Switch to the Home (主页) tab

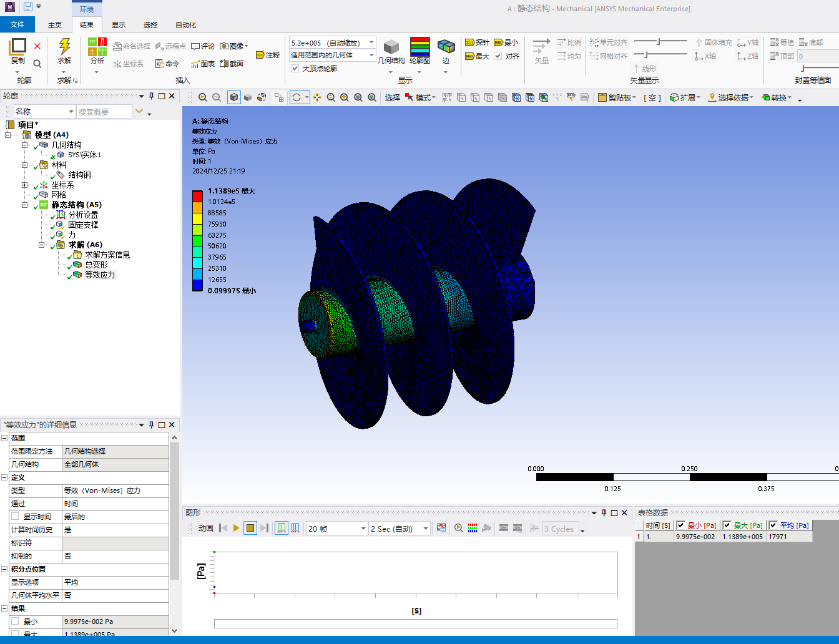click(x=55, y=25)
